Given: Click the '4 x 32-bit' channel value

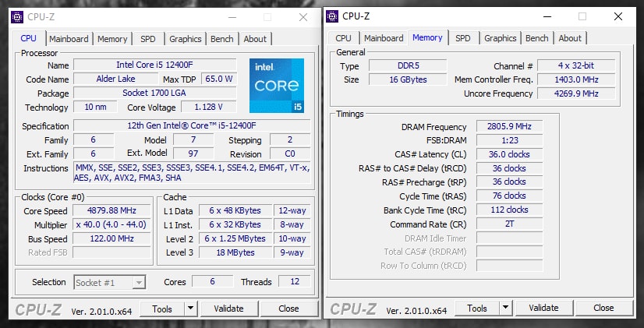Looking at the screenshot, I should click(x=576, y=65).
